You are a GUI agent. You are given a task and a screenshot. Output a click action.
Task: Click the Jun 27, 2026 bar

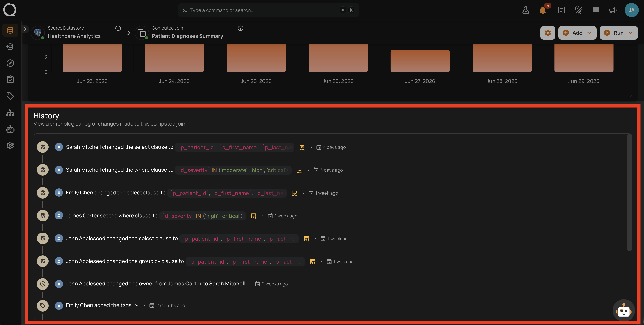[x=420, y=61]
